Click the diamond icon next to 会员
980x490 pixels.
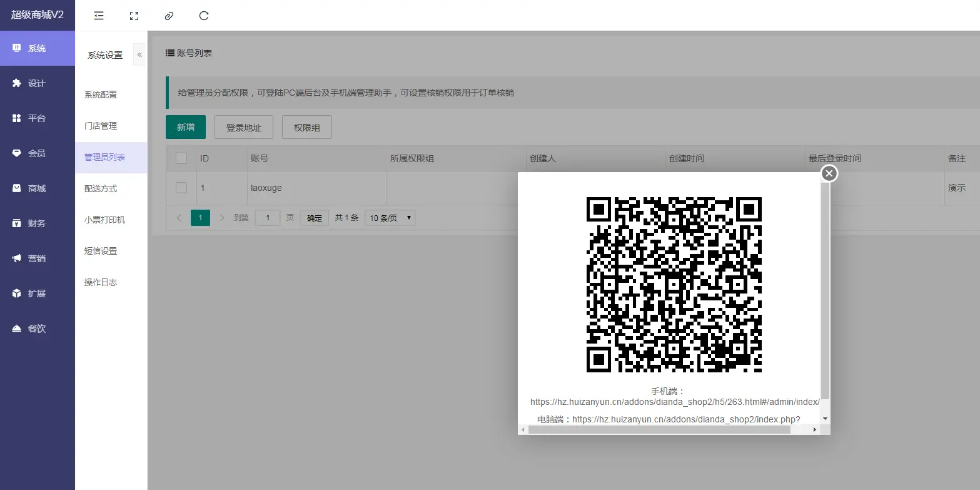(17, 153)
